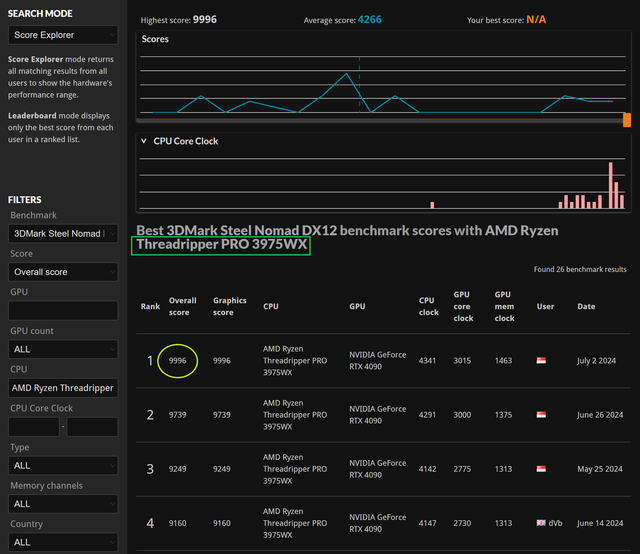The image size is (640, 554).
Task: Click rank 2 graphics score 9739
Action: [222, 415]
